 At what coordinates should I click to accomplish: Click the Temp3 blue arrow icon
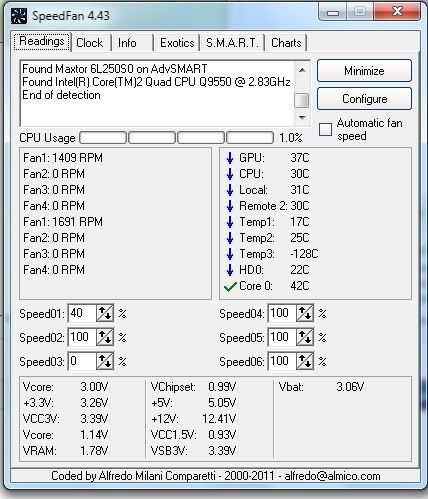pyautogui.click(x=230, y=254)
